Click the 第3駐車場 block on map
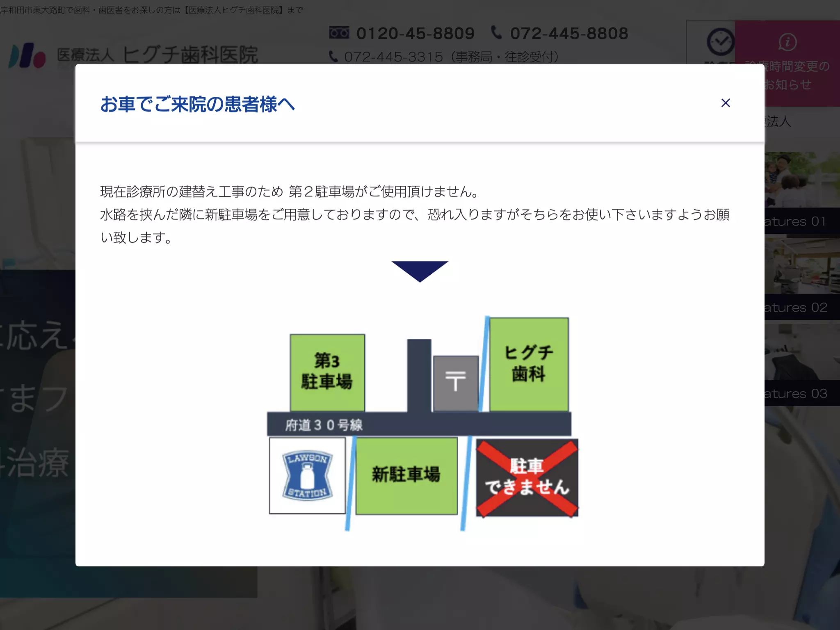Viewport: 840px width, 630px height. (x=327, y=372)
